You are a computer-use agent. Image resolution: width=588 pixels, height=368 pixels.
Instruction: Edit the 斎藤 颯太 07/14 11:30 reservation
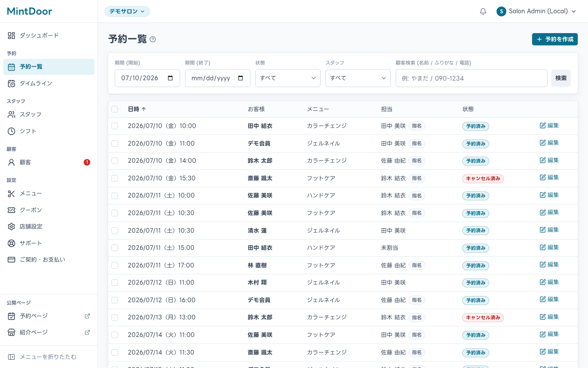[549, 352]
